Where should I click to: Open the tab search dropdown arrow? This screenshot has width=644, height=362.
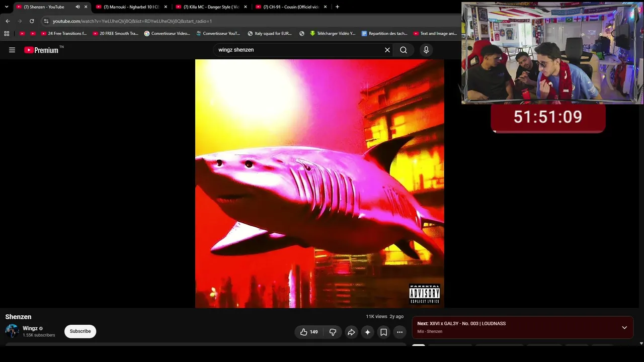coord(7,7)
